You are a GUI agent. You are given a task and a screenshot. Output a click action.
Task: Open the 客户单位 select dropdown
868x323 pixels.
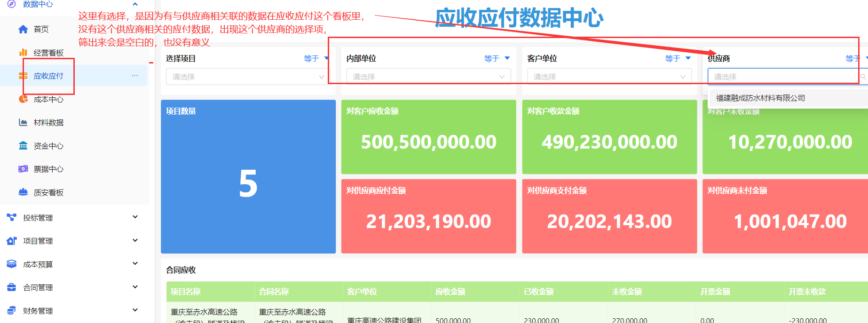[x=609, y=77]
